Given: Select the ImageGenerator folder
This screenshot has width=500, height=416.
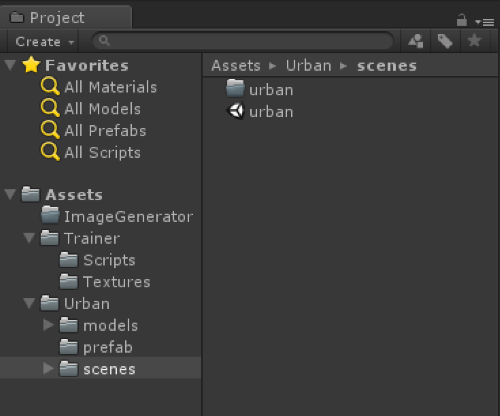Looking at the screenshot, I should click(x=129, y=217).
